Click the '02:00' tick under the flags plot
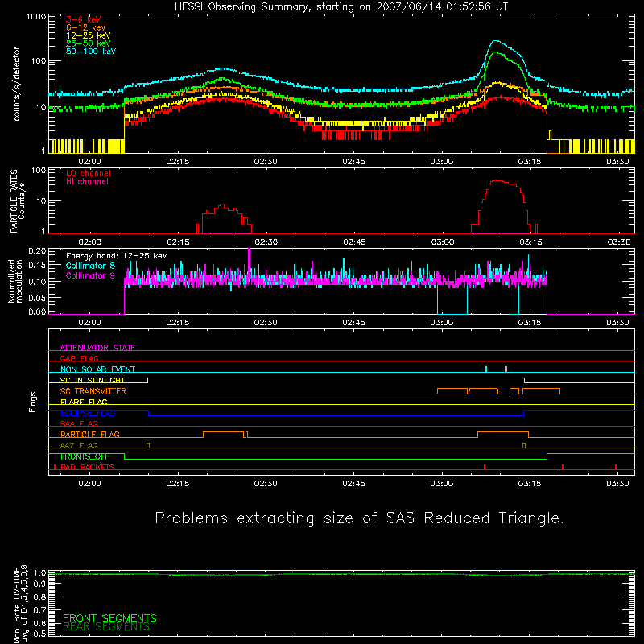The width and height of the screenshot is (644, 644). pyautogui.click(x=89, y=484)
